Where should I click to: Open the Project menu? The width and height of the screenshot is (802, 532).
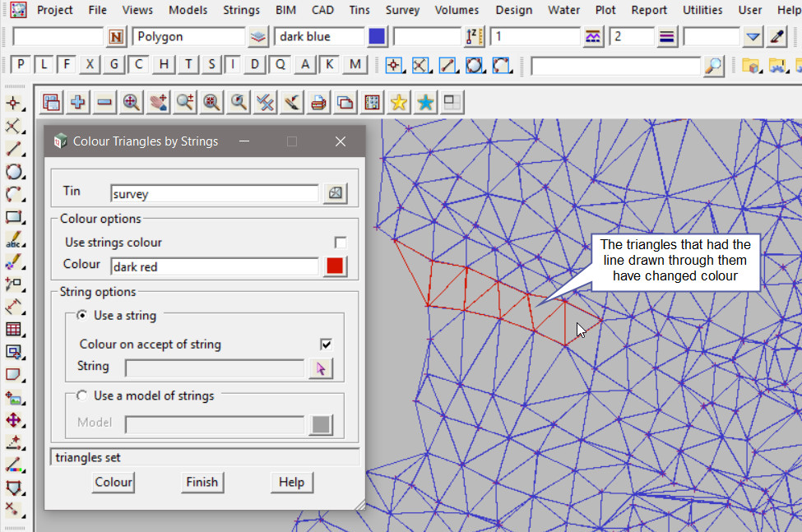54,10
